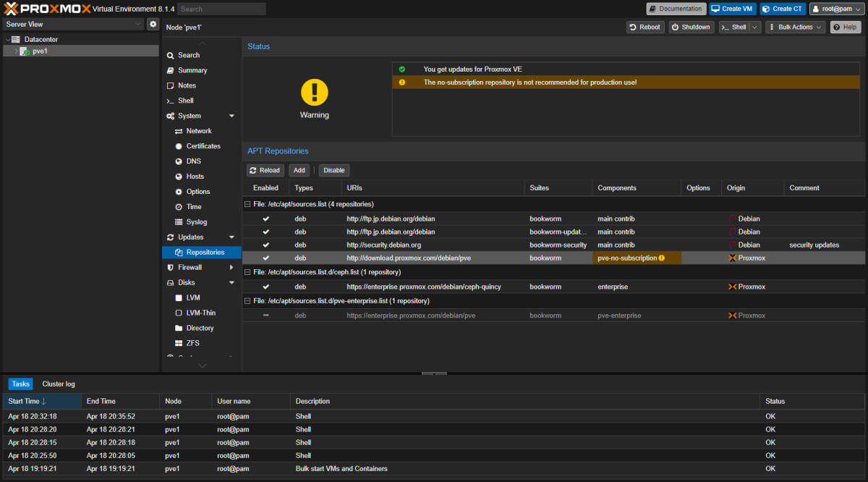Collapse the System section arrow

pyautogui.click(x=231, y=116)
